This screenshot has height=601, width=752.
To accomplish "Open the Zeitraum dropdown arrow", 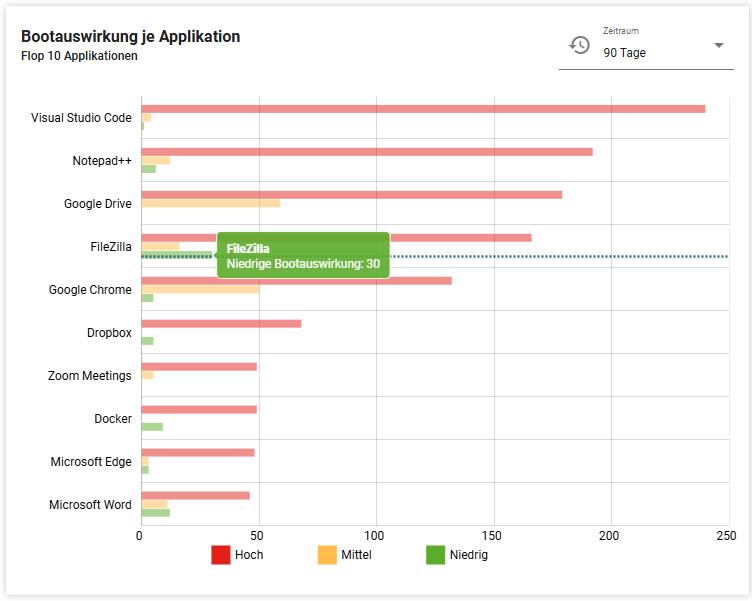I will pos(718,46).
